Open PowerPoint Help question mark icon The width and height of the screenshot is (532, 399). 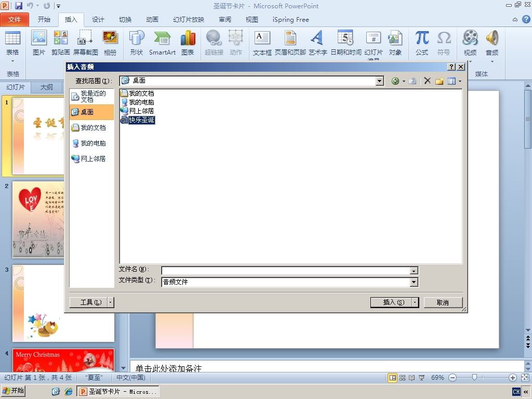coord(526,19)
